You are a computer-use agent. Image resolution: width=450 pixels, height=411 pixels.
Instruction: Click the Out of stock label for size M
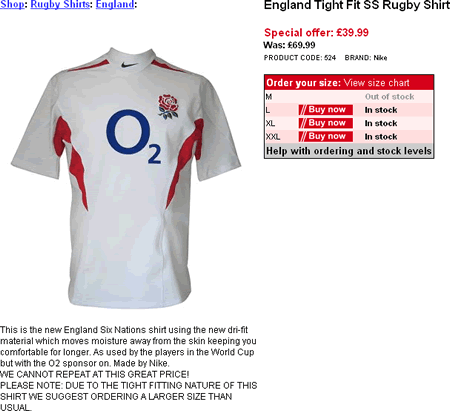[x=389, y=97]
